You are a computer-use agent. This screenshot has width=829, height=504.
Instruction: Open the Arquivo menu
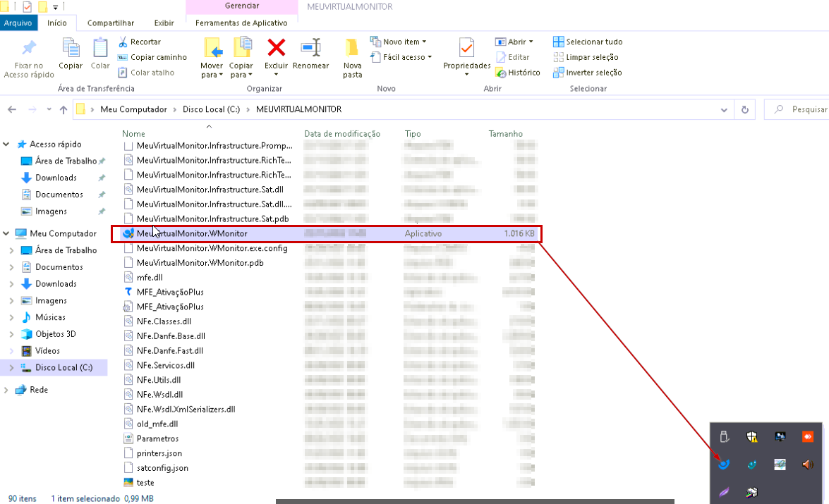(18, 23)
